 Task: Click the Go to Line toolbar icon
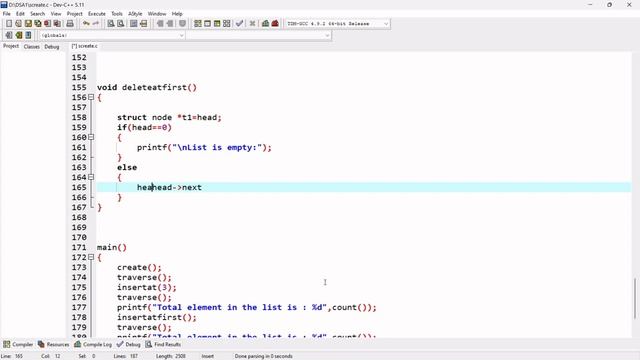point(144,24)
